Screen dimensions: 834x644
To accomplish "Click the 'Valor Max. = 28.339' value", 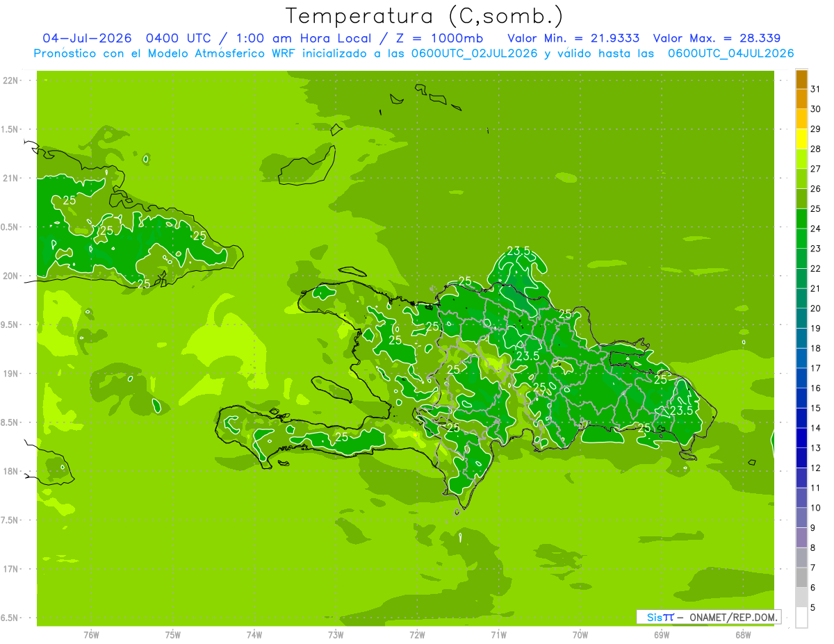I will pos(717,38).
